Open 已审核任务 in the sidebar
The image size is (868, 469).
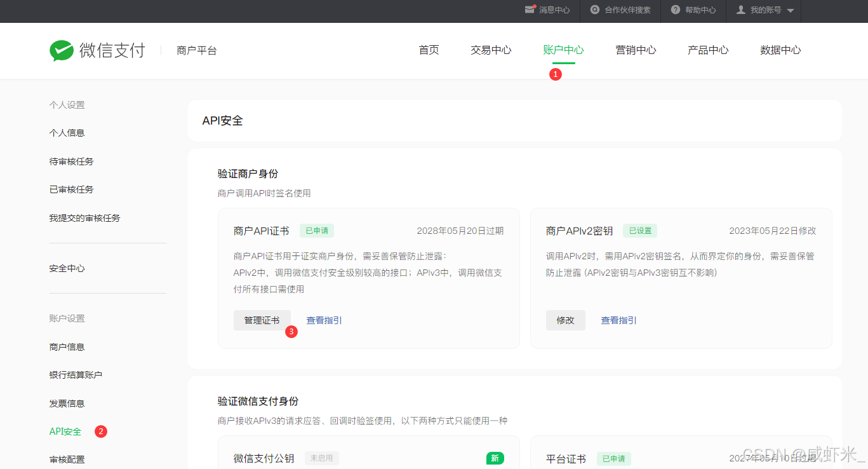coord(72,189)
